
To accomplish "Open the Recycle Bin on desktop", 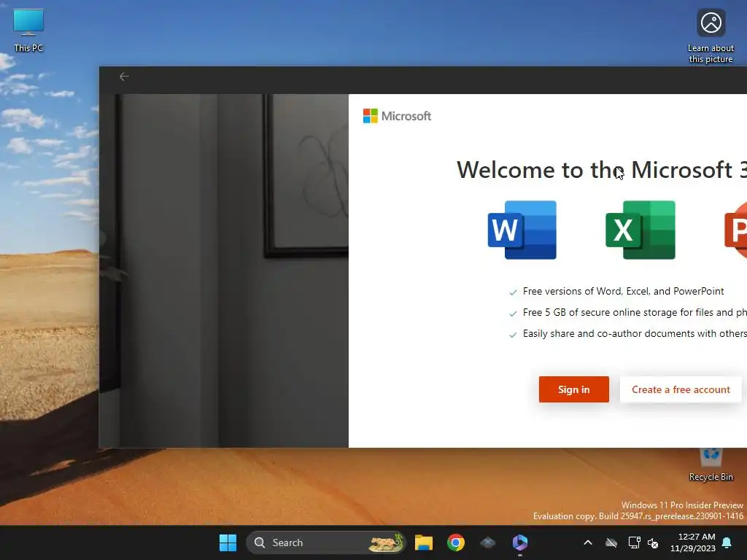I will tap(711, 464).
